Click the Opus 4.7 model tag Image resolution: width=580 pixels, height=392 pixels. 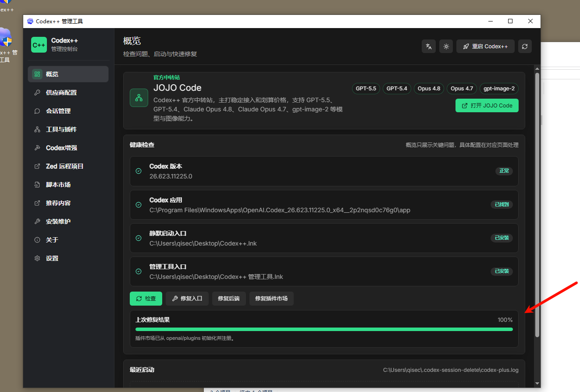click(462, 89)
